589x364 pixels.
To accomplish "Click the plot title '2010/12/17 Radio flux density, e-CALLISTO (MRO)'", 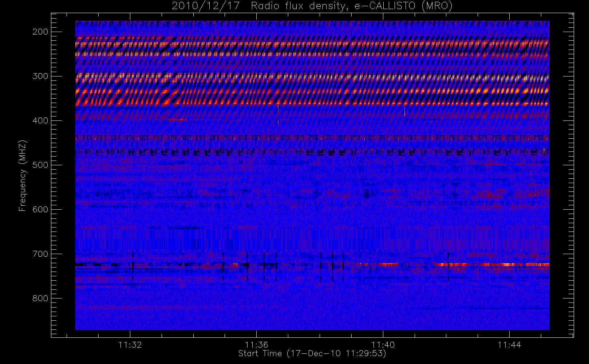I will point(312,6).
